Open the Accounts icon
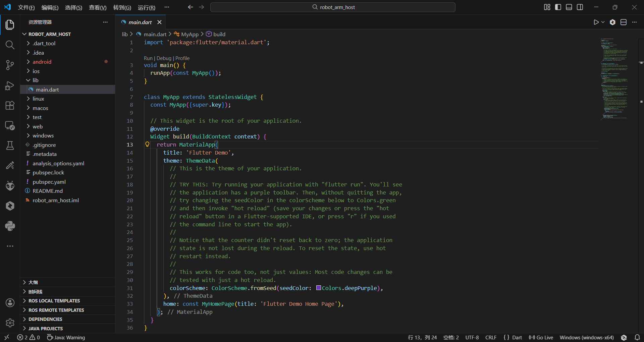644x342 pixels. tap(10, 303)
